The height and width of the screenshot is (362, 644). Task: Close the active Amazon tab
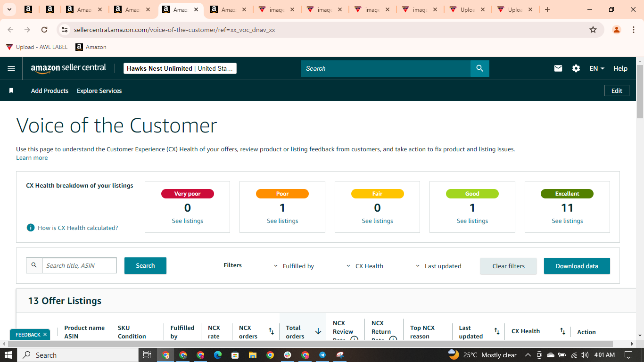[x=196, y=9]
